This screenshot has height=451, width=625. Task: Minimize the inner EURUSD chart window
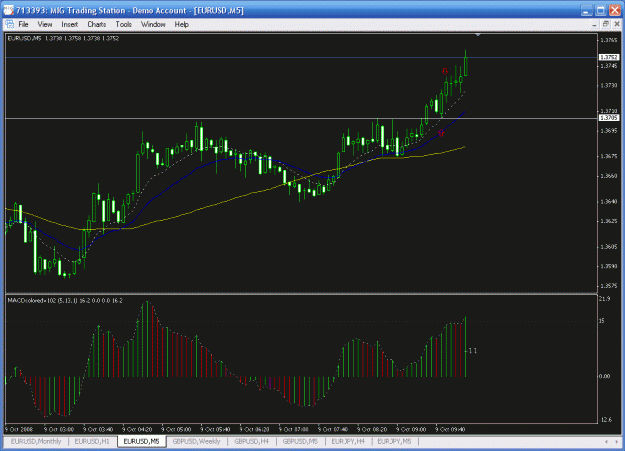point(594,25)
